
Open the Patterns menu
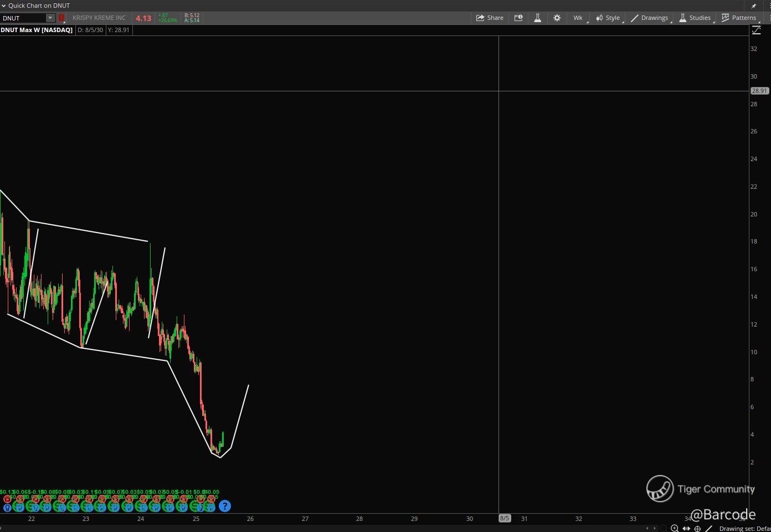pyautogui.click(x=739, y=18)
